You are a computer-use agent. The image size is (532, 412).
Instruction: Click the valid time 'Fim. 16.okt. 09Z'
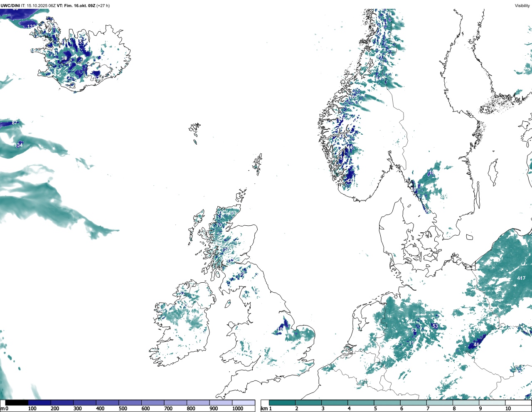[79, 6]
